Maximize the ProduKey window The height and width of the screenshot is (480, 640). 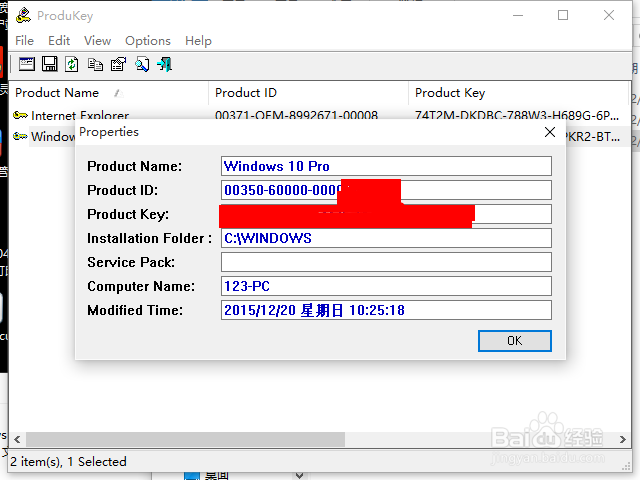coord(563,16)
